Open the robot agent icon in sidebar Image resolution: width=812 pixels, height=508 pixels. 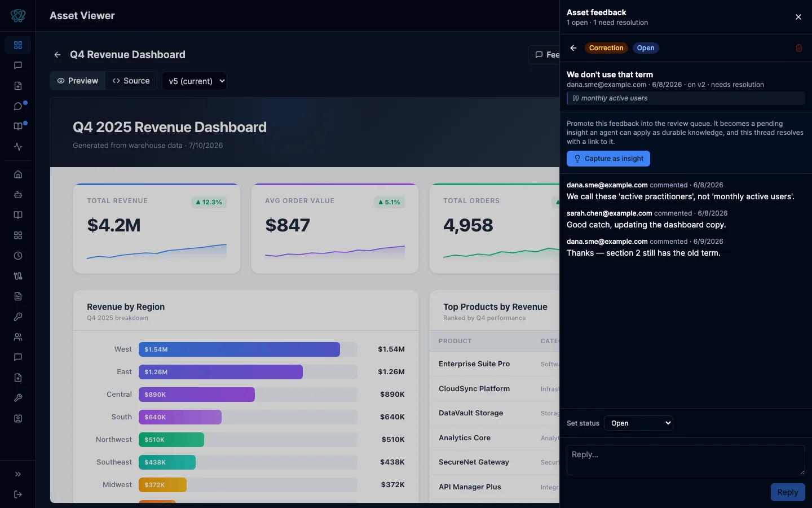pos(18,195)
